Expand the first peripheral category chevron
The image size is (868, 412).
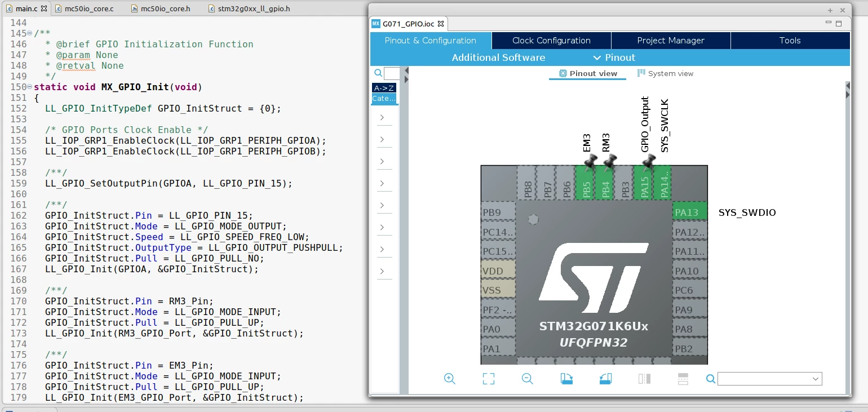click(382, 117)
